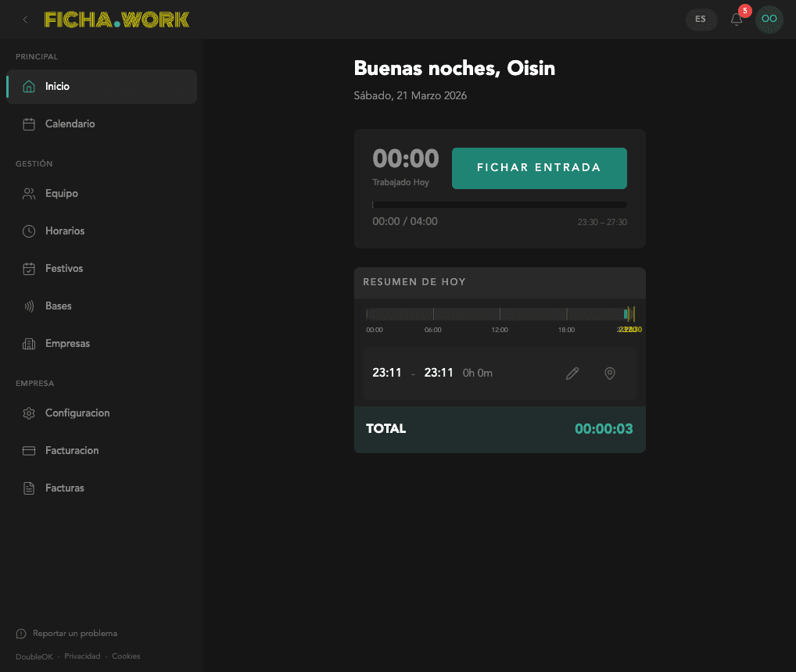Viewport: 796px width, 672px height.
Task: Click the daily progress bar under Trabajado Hoy
Action: point(499,203)
